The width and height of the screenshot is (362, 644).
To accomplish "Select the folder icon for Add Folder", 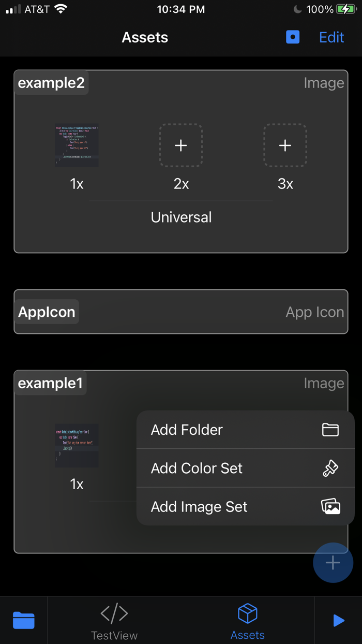I will 330,430.
